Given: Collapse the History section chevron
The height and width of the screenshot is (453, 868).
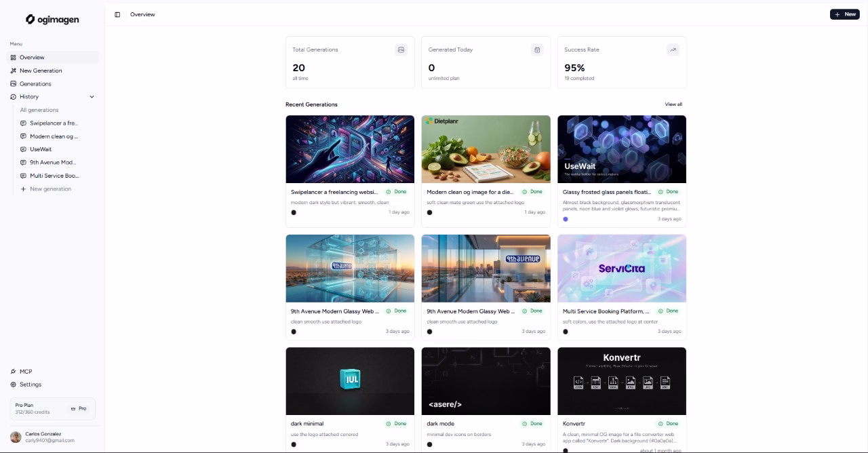Looking at the screenshot, I should (92, 97).
